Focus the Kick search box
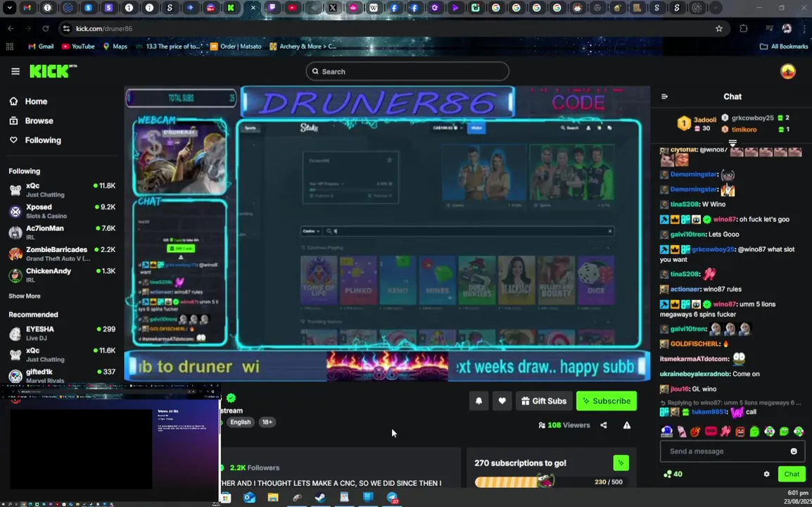The width and height of the screenshot is (812, 507). click(x=407, y=72)
